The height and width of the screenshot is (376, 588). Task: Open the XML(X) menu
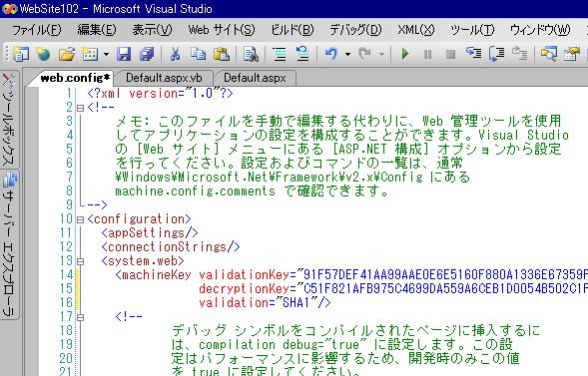coord(416,30)
